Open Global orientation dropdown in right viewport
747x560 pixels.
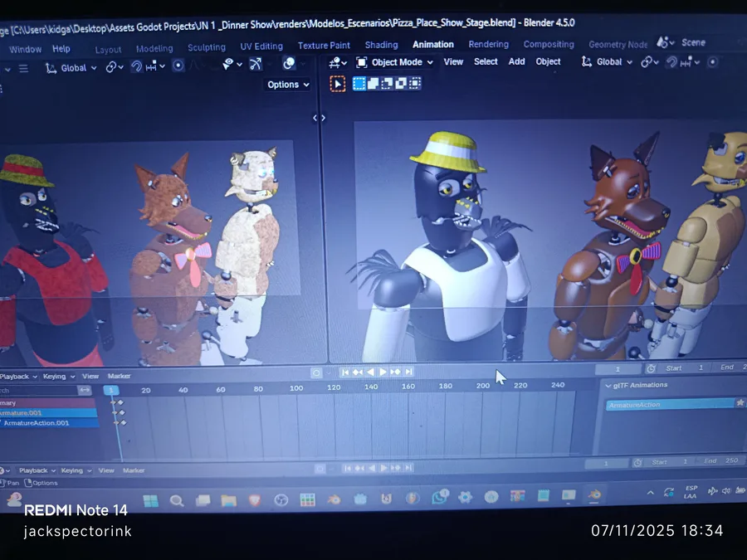pyautogui.click(x=607, y=62)
